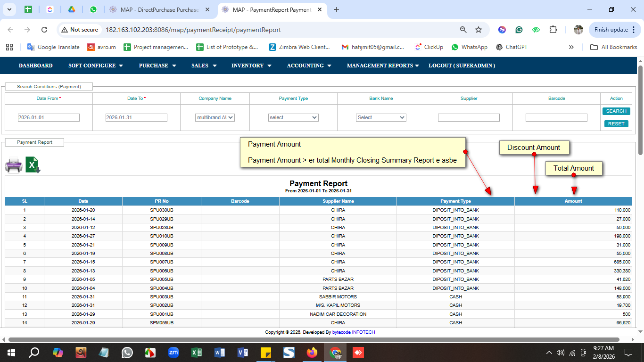Open the browser Extensions puzzle icon
Viewport: 644px width, 362px height.
click(553, 30)
